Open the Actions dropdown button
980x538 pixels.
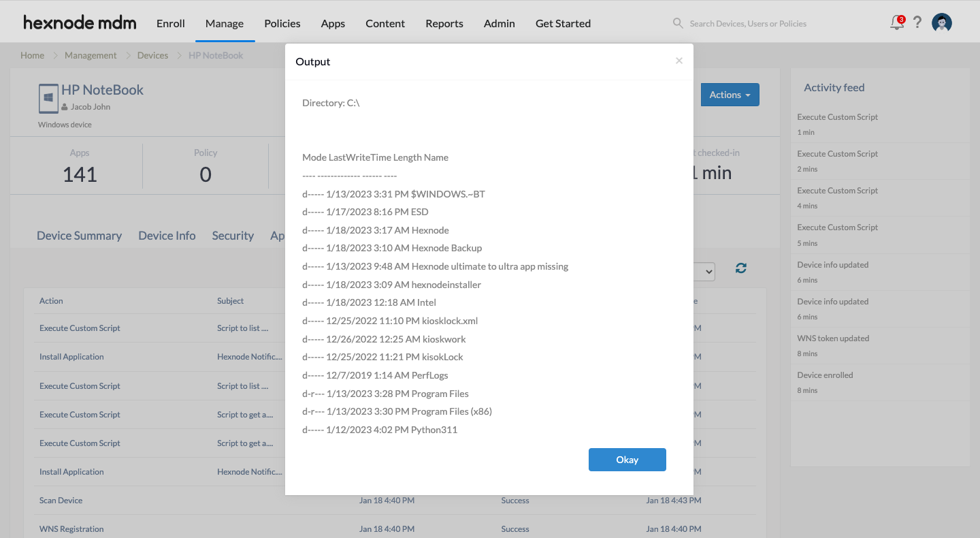730,95
